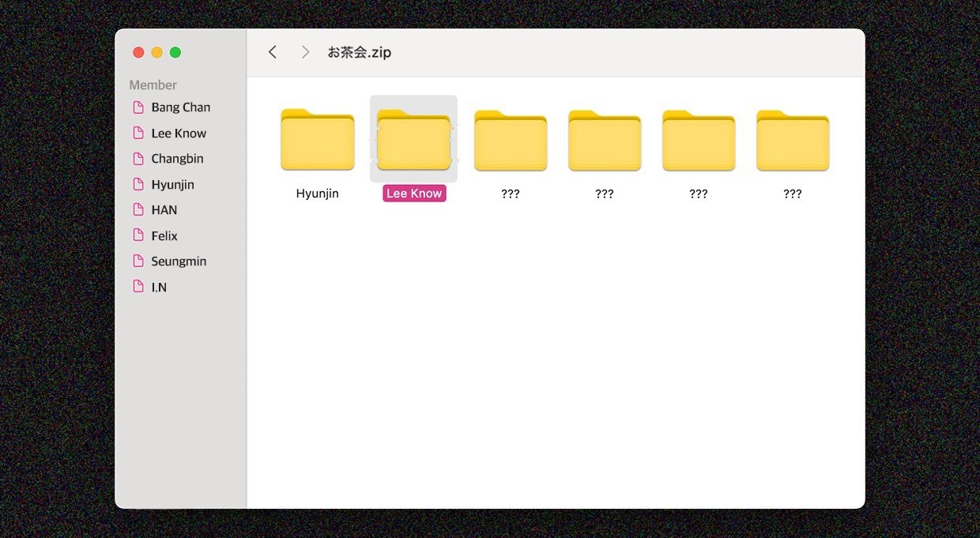Viewport: 980px width, 538px height.
Task: Select Changbin in the sidebar list
Action: 177,159
